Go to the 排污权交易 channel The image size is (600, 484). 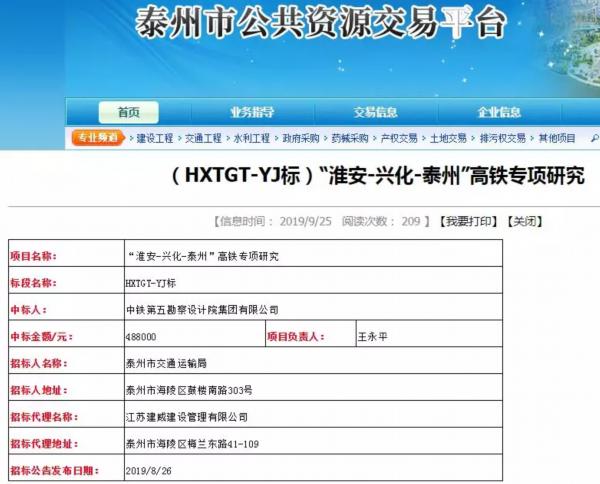(x=502, y=138)
